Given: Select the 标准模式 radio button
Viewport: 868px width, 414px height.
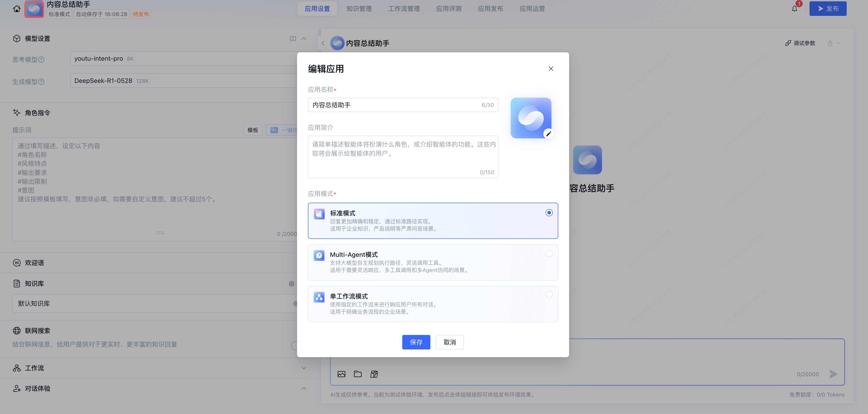Looking at the screenshot, I should (x=549, y=213).
